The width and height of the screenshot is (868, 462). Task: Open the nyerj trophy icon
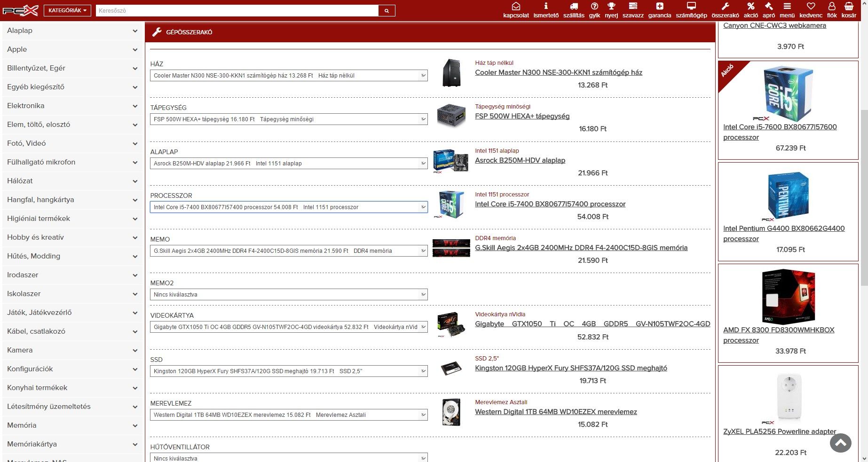(611, 6)
